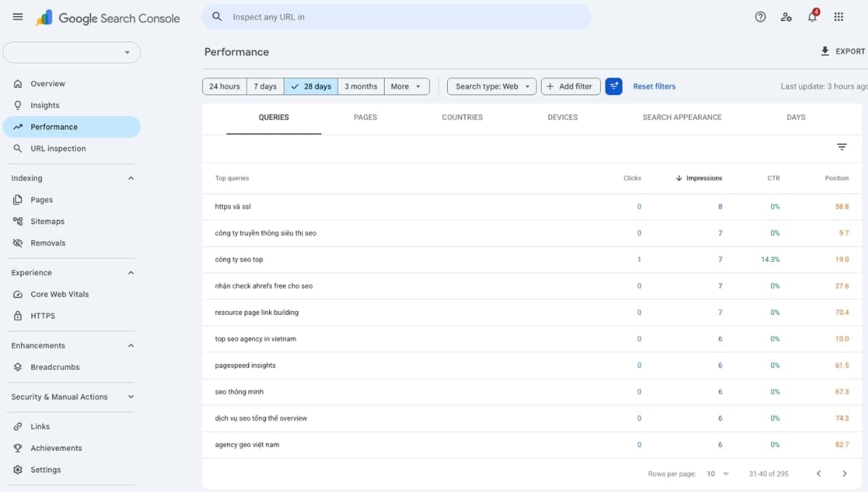This screenshot has height=492, width=868.
Task: Click the Achievements trophy icon
Action: 18,449
